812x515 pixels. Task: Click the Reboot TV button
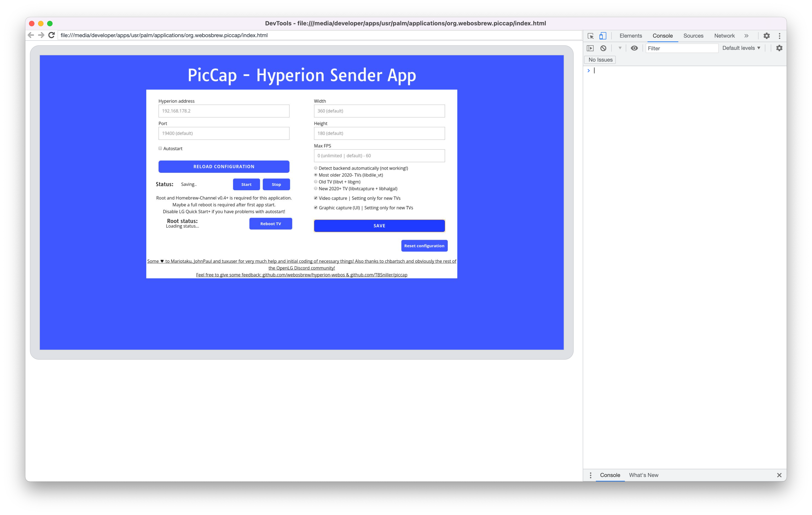coord(271,224)
